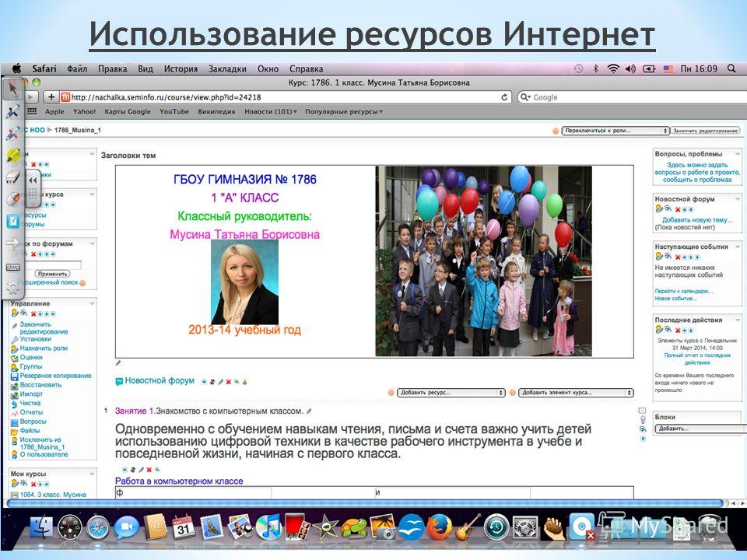
Task: Open the on-screen keyboard from floating toolbar
Action: pyautogui.click(x=13, y=267)
